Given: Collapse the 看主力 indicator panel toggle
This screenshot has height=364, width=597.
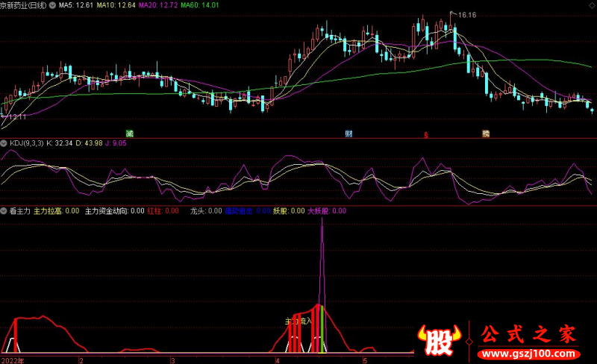Looking at the screenshot, I should (4, 211).
